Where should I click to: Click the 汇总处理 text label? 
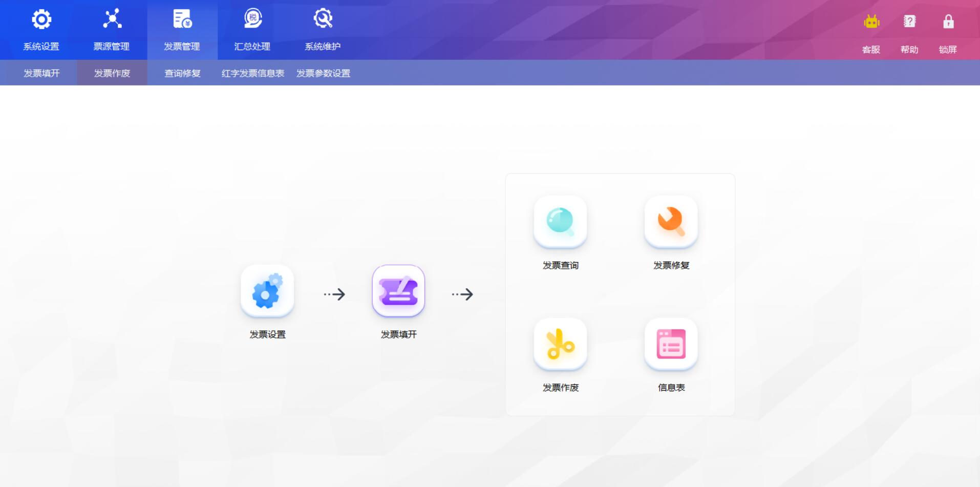[x=252, y=47]
